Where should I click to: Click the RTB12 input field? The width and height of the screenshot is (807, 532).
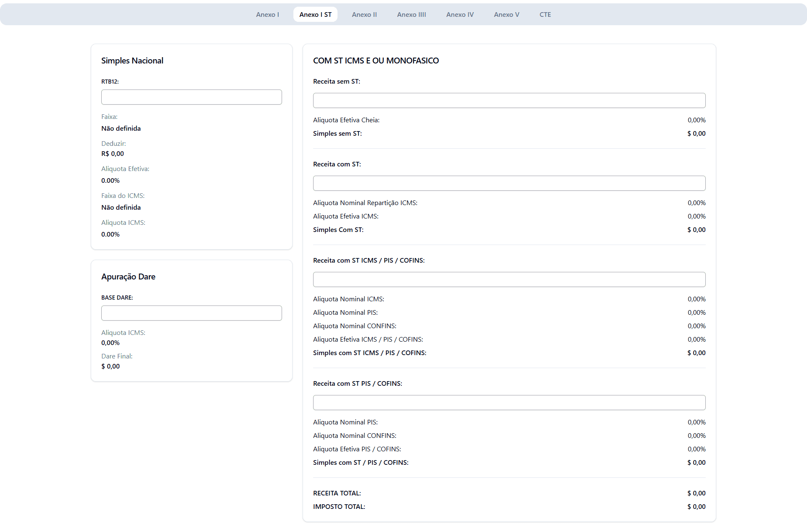191,97
